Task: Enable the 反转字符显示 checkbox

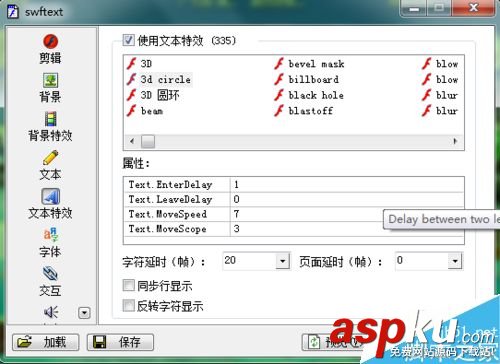Action: click(129, 306)
